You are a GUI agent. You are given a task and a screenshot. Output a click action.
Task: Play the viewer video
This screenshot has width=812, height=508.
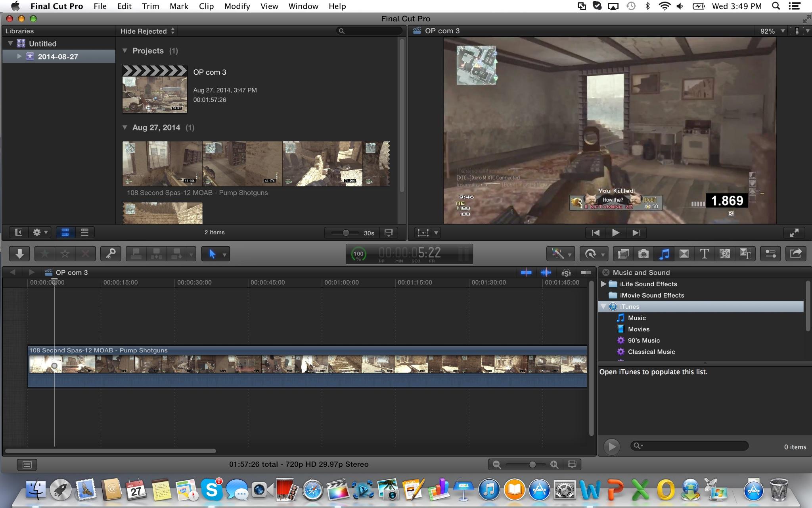(616, 233)
